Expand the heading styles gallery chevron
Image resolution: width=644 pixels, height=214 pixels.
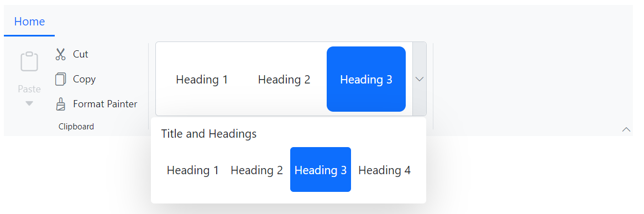click(x=420, y=79)
